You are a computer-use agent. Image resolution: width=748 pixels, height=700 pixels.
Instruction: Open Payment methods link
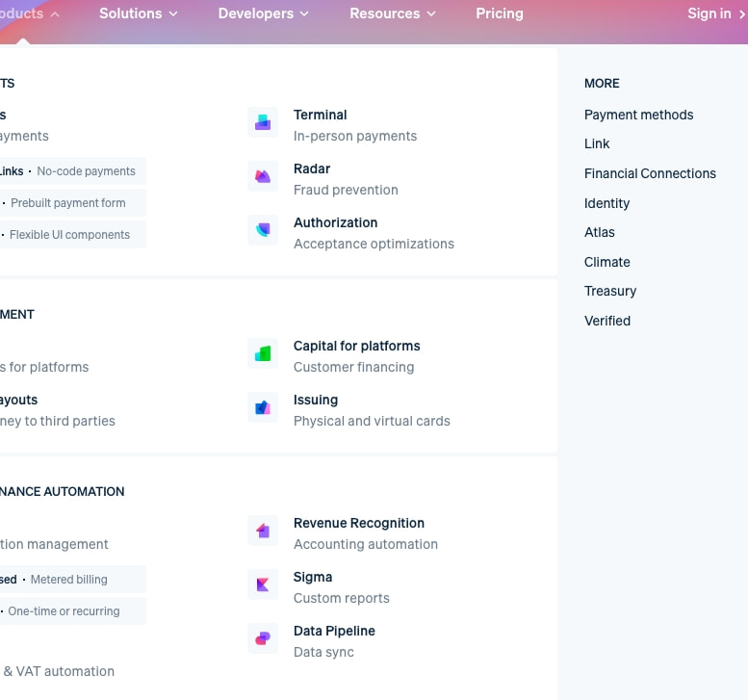(639, 115)
